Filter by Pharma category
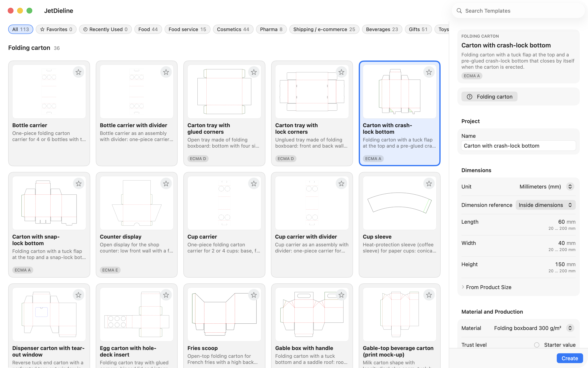Screen dimensions: 588x368 click(x=271, y=29)
